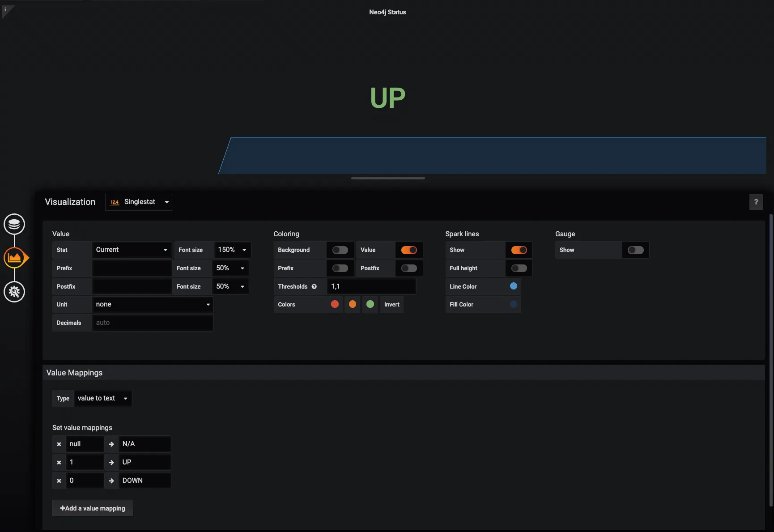Image resolution: width=774 pixels, height=532 pixels.
Task: Remove the 0 to DOWN mapping
Action: click(59, 481)
